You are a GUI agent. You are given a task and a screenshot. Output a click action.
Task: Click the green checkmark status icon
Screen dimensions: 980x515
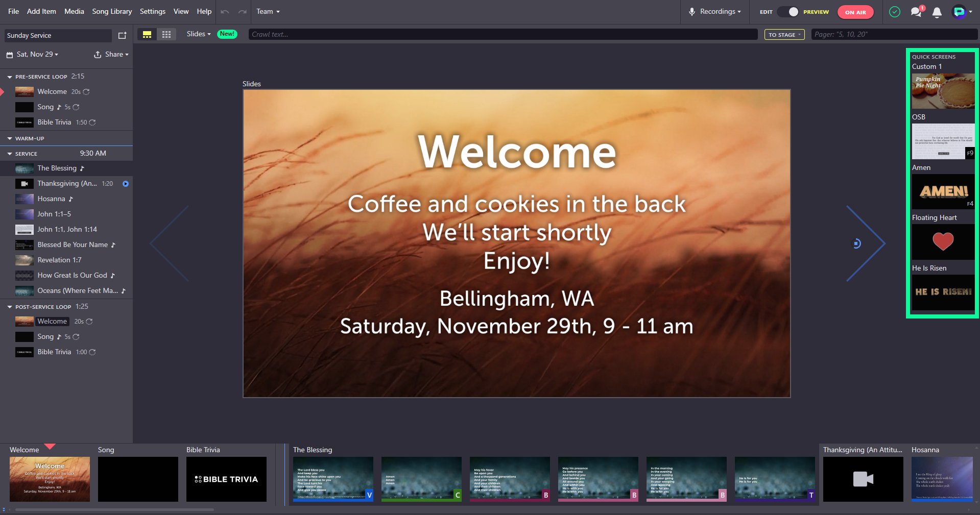895,12
